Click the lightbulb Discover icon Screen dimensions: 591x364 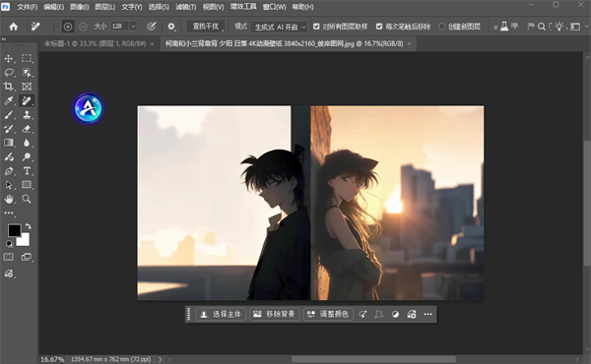coord(558,26)
